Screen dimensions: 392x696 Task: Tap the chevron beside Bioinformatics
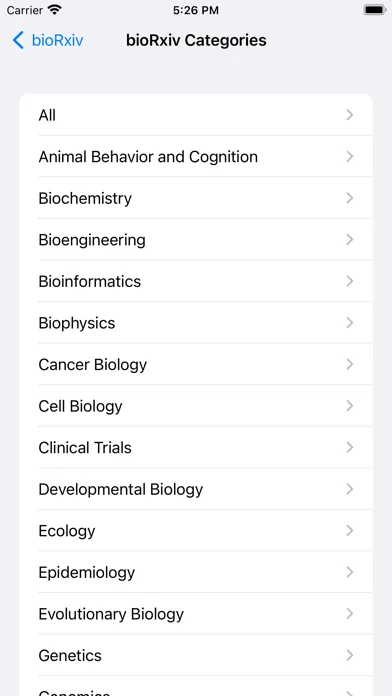pos(350,281)
